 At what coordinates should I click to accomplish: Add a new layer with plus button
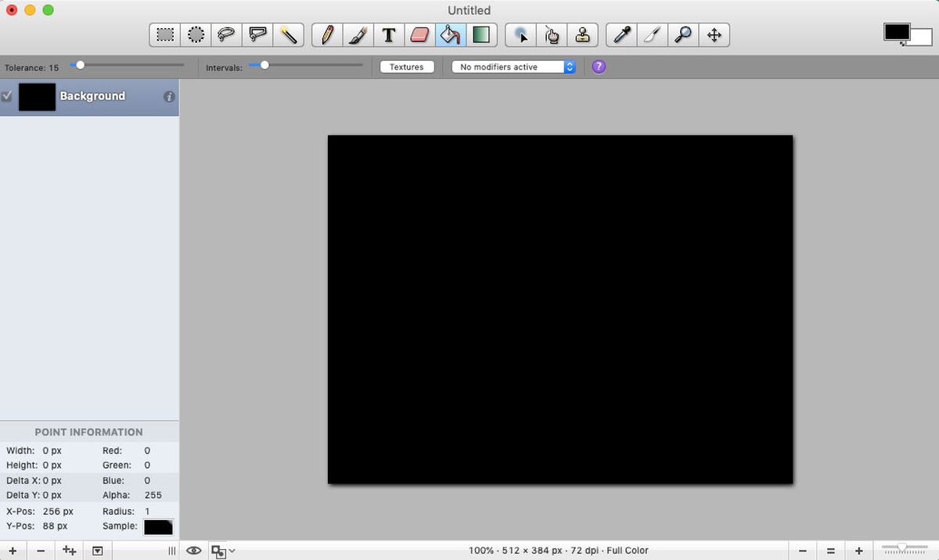[13, 551]
